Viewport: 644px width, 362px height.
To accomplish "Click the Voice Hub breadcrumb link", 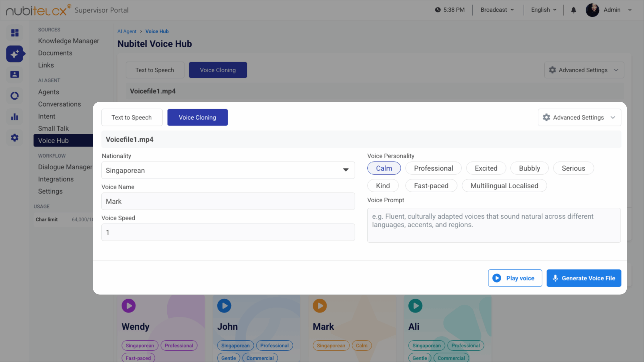I will [x=157, y=31].
